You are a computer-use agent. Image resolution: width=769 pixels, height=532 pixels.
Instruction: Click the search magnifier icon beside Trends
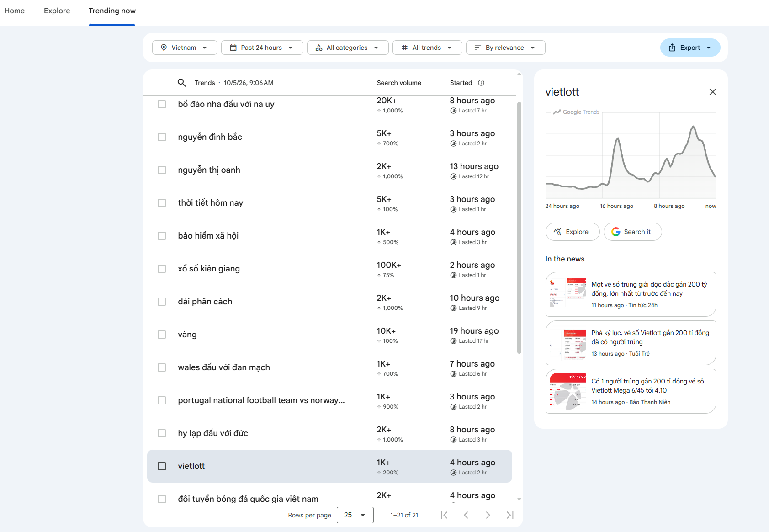pos(181,83)
